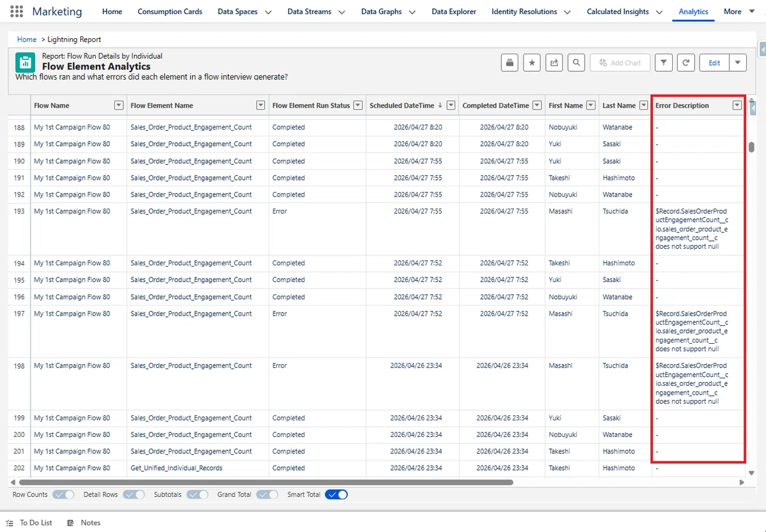Open the To Do List utility
766x532 pixels.
pos(29,522)
